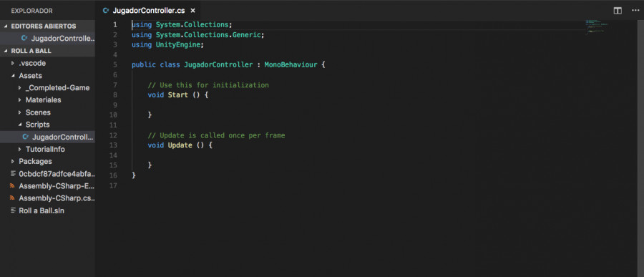Screen dimensions: 644x277
Task: Click the icon of the 0cbdcf87adfce4abfa file
Action: 12,173
